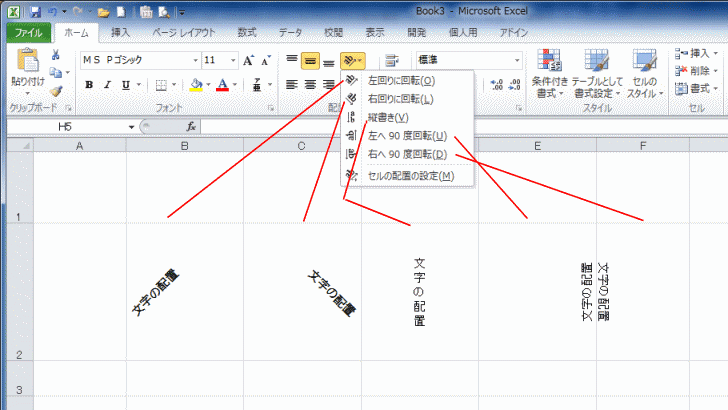Switch to the 数式 tab
Screen dimensions: 728x410
[x=247, y=33]
